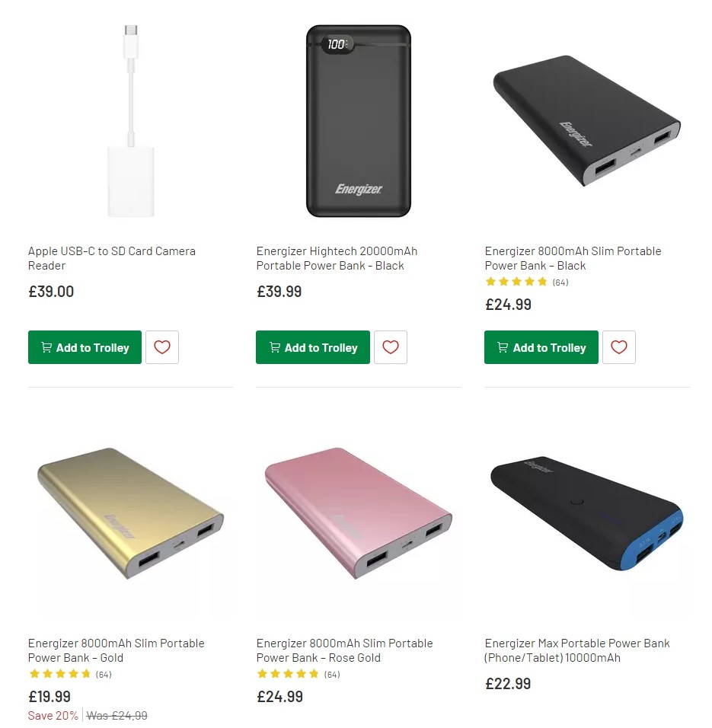Click the crossed-out Was £24.99 price

click(117, 716)
